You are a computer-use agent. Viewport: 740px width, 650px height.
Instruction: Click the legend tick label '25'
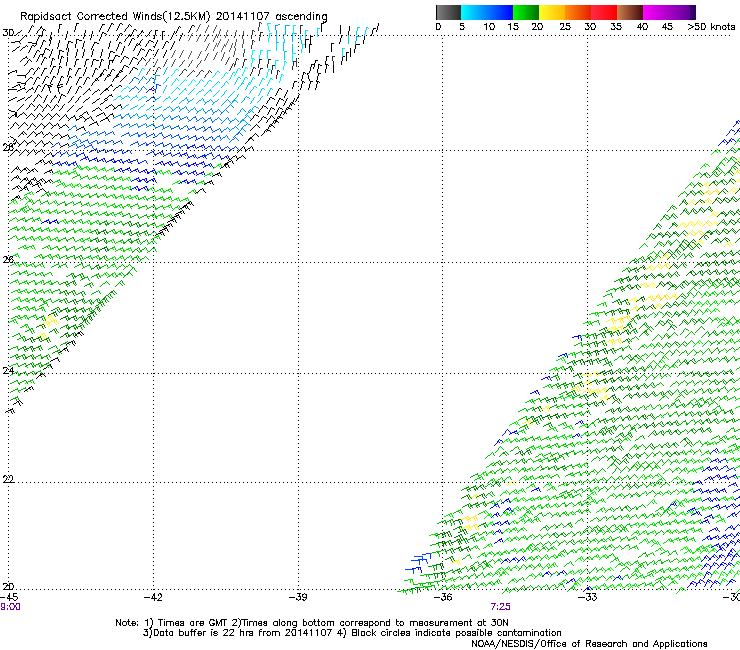click(x=565, y=26)
